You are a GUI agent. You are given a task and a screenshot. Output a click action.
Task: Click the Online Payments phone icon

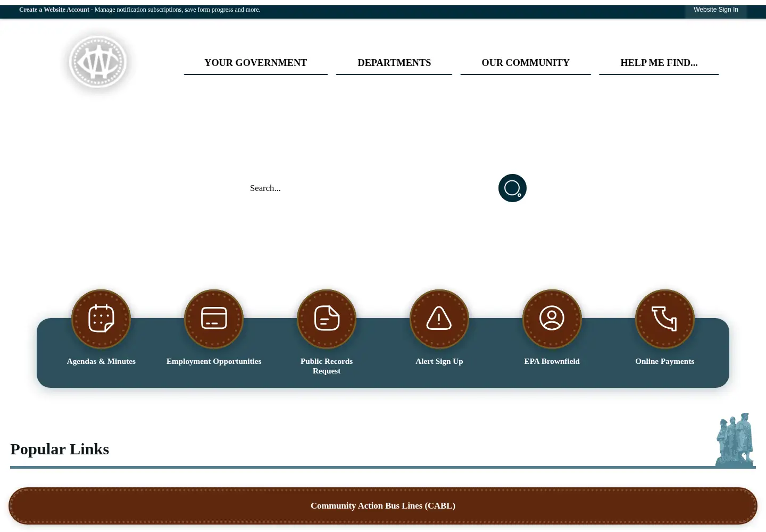[665, 319]
